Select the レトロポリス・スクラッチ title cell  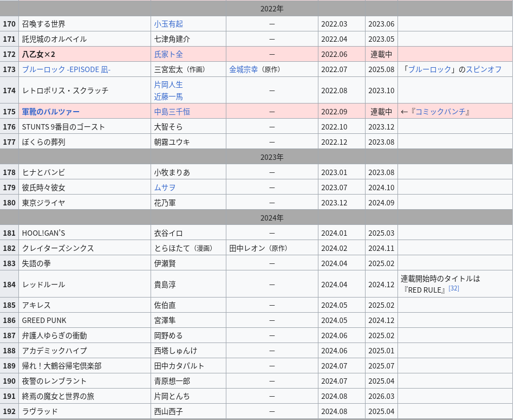84,91
